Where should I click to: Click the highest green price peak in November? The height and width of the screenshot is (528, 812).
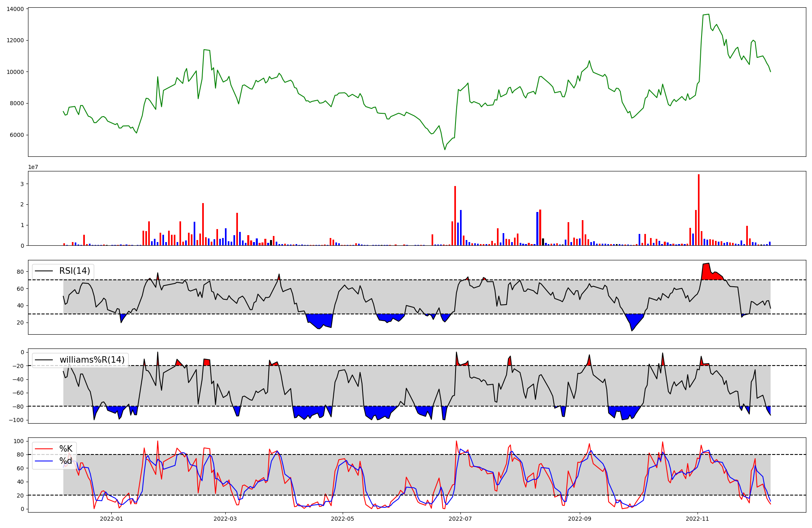[x=708, y=15]
